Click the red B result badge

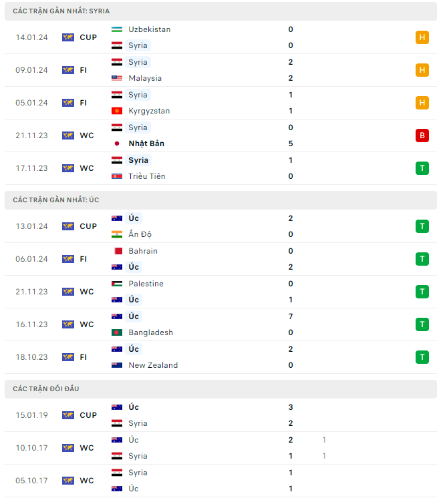[x=422, y=136]
